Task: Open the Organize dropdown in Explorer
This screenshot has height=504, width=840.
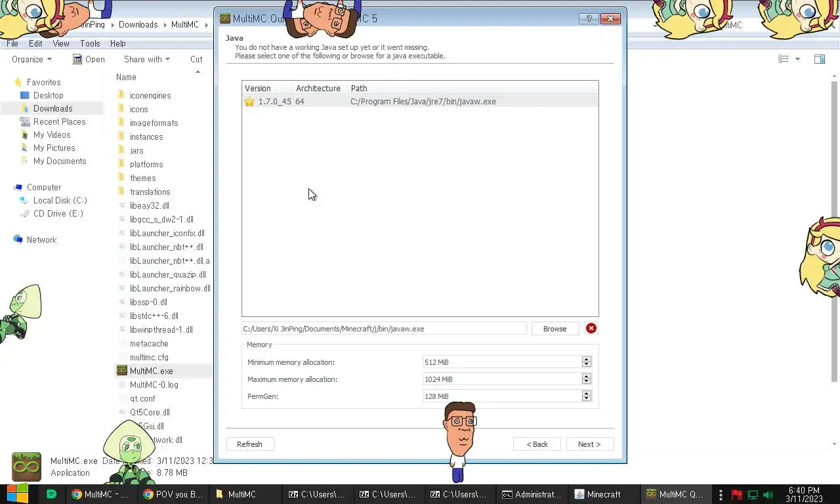Action: 31,59
